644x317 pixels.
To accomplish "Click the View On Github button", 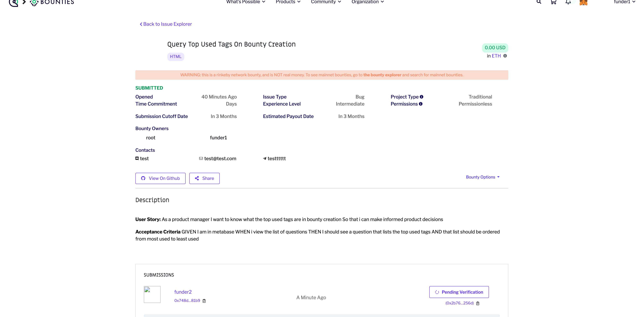I will pyautogui.click(x=160, y=178).
